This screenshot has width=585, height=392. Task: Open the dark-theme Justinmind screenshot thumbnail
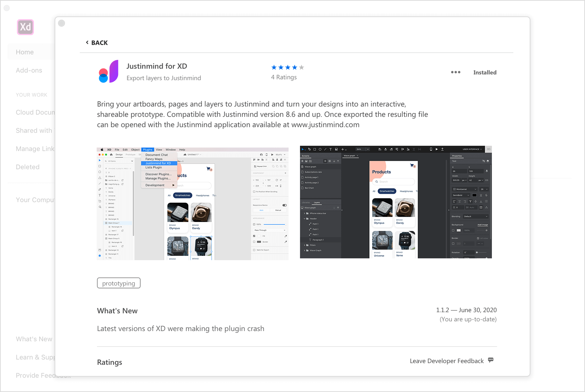(x=396, y=202)
